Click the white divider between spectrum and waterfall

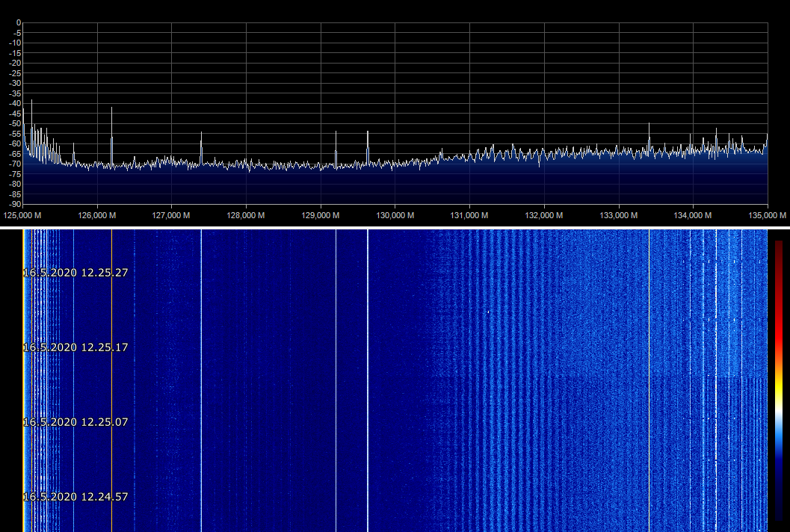(x=395, y=227)
